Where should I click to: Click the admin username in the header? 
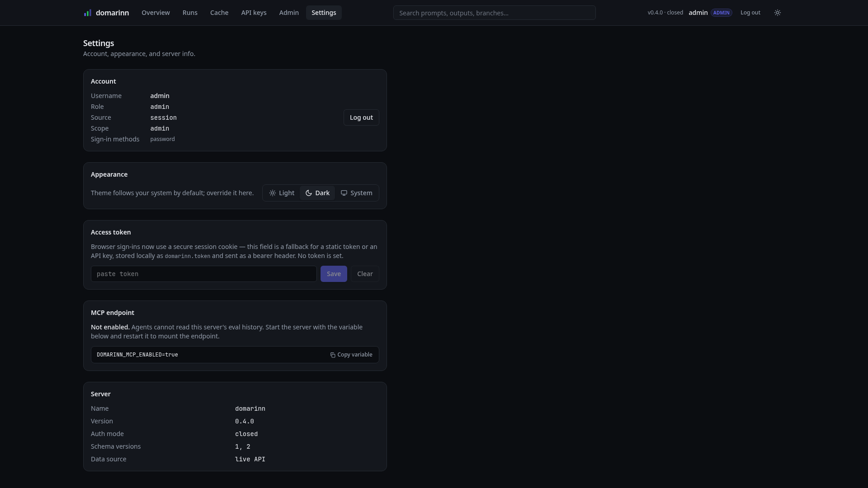point(698,13)
